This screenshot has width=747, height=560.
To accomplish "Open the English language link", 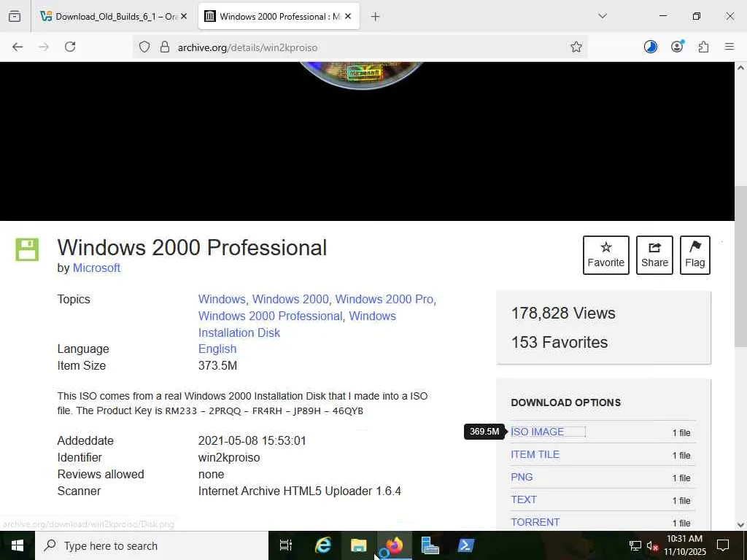I will [x=217, y=349].
